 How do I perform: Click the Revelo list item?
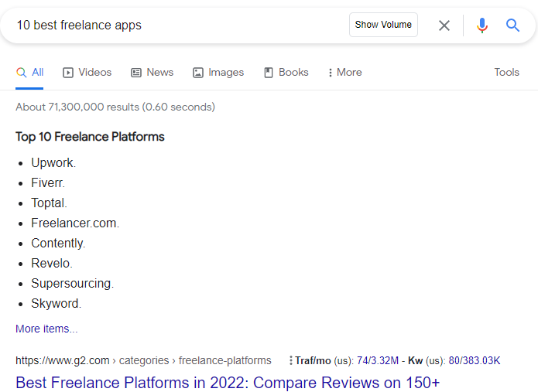tap(52, 263)
